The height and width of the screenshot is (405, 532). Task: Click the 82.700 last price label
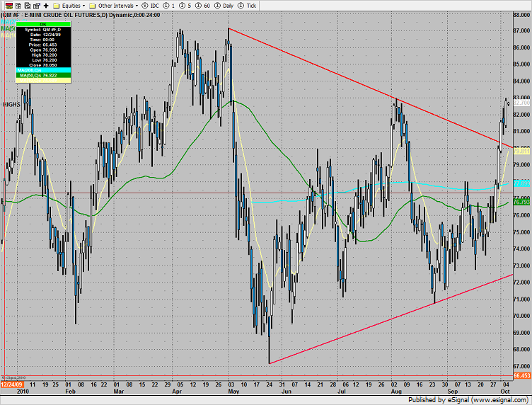click(x=521, y=103)
